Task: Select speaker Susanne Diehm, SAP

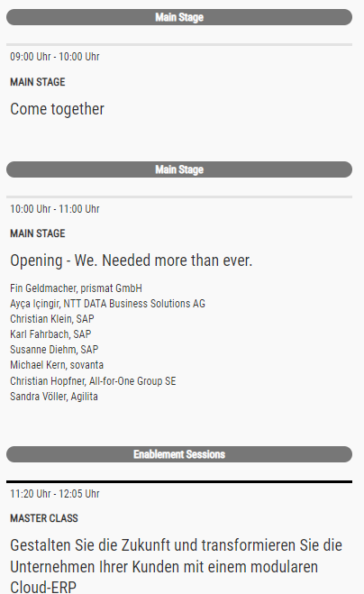Action: pos(54,350)
